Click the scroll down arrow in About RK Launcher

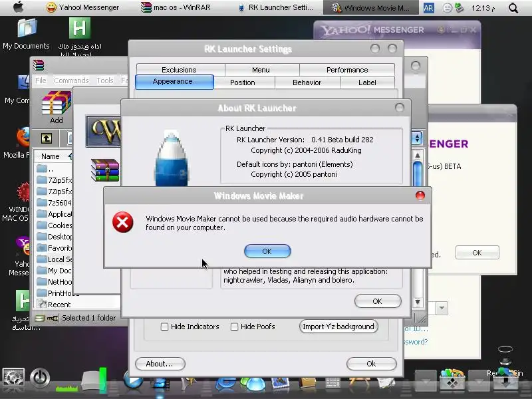click(418, 302)
